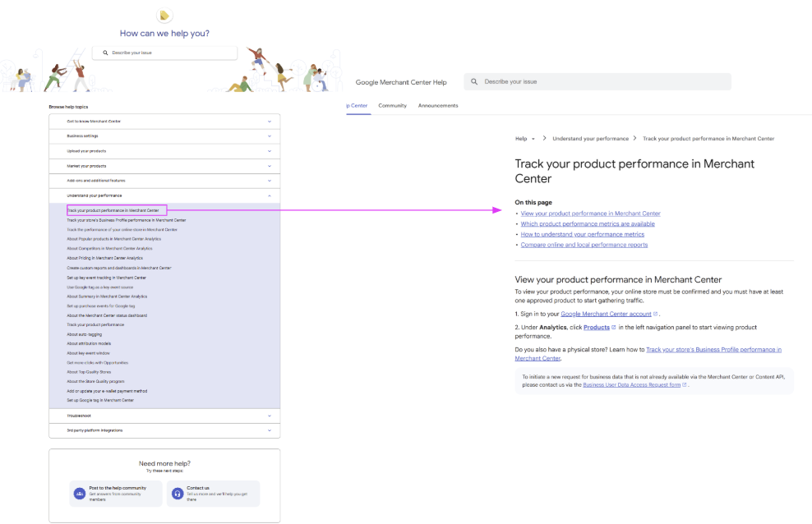Expand Add-ons and additional features topic
The image size is (812, 524).
pos(164,181)
